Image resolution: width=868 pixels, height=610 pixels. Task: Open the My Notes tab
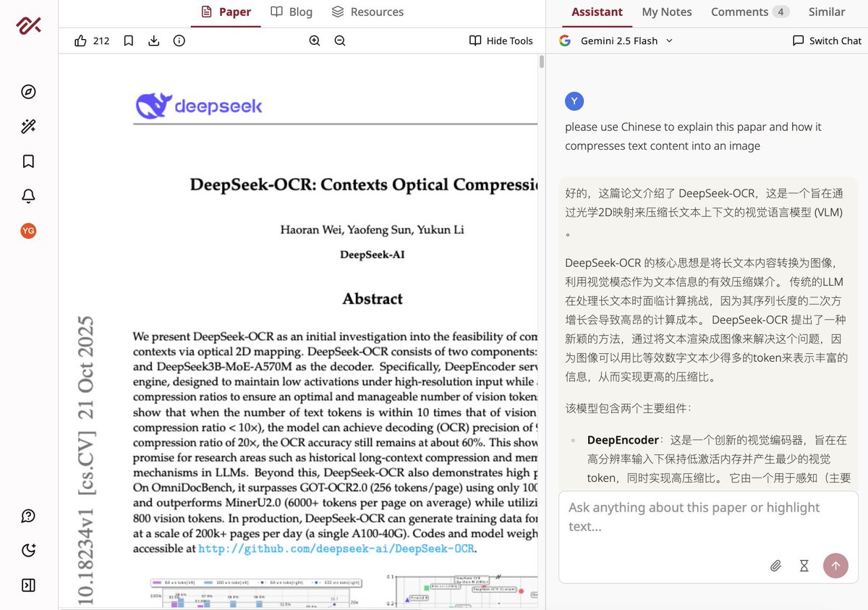click(667, 12)
